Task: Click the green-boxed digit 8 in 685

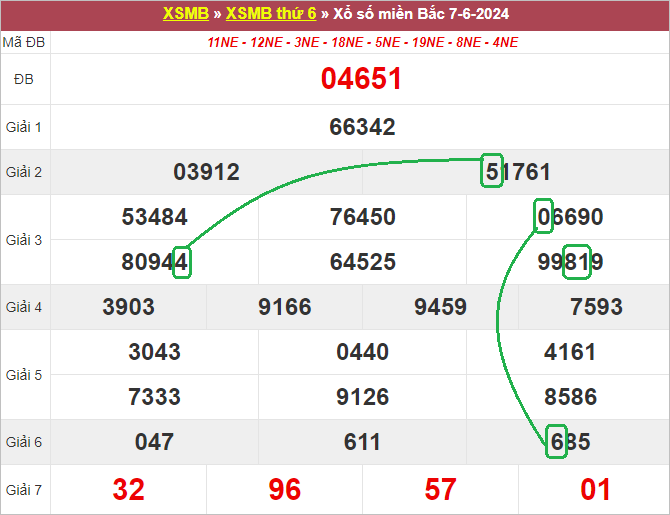Action: pos(557,441)
